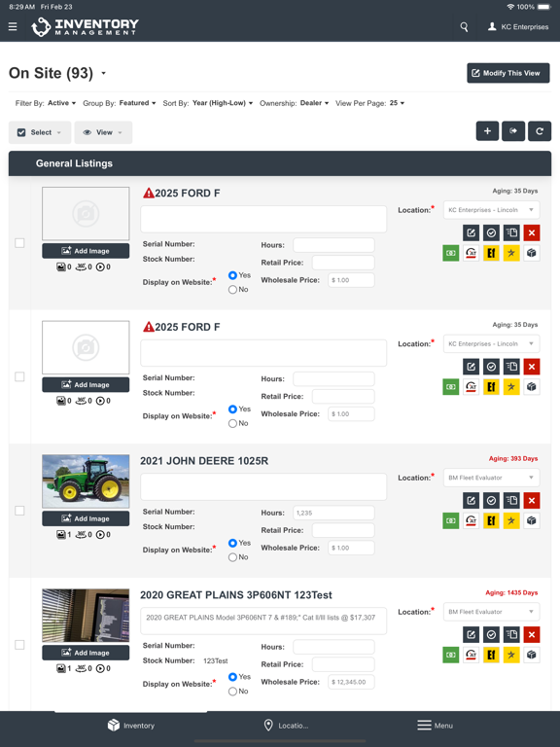The height and width of the screenshot is (747, 560).
Task: Click edit icon for 2021 JOHN DEERE
Action: point(471,500)
